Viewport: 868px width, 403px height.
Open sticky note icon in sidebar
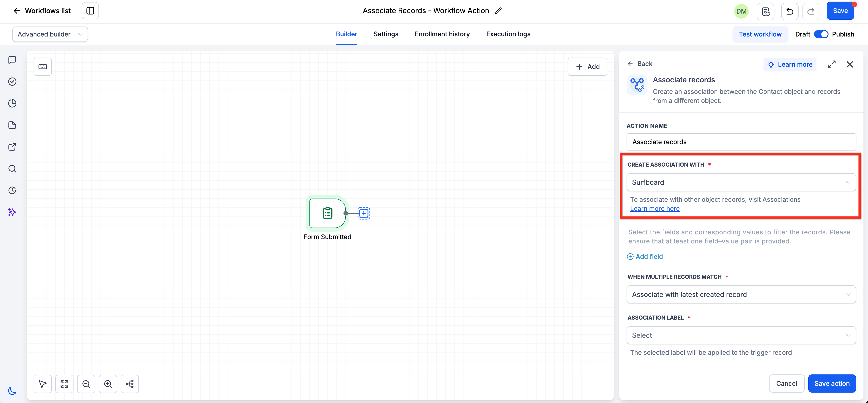(x=12, y=125)
